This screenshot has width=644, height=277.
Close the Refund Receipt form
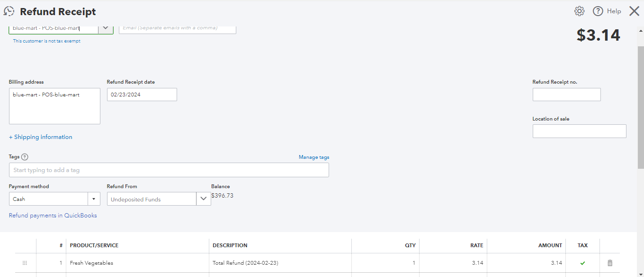point(634,11)
